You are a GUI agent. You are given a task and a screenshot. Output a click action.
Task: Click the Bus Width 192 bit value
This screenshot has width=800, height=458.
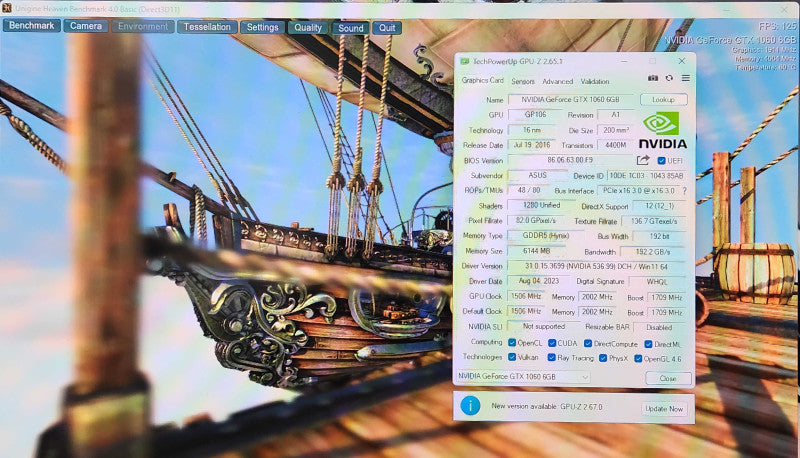tap(659, 236)
